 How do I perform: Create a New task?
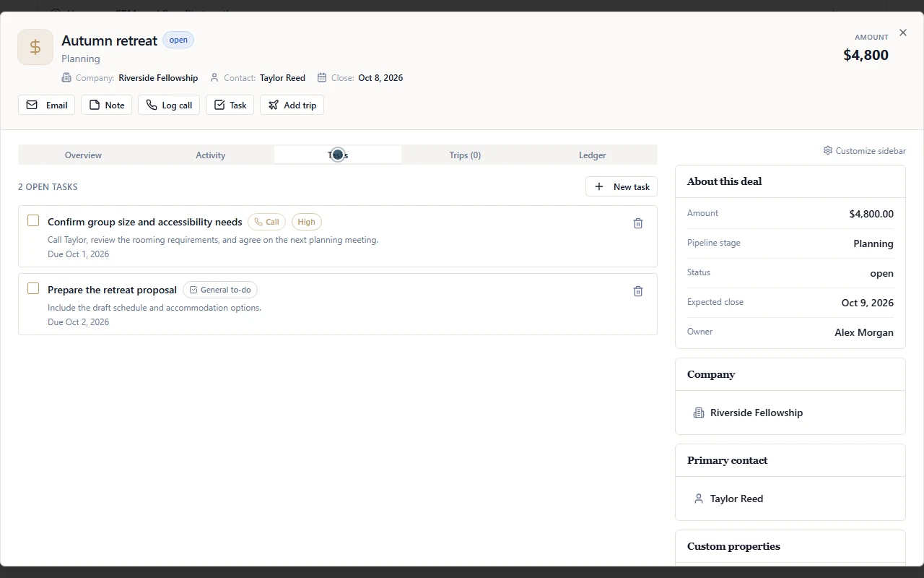(622, 186)
